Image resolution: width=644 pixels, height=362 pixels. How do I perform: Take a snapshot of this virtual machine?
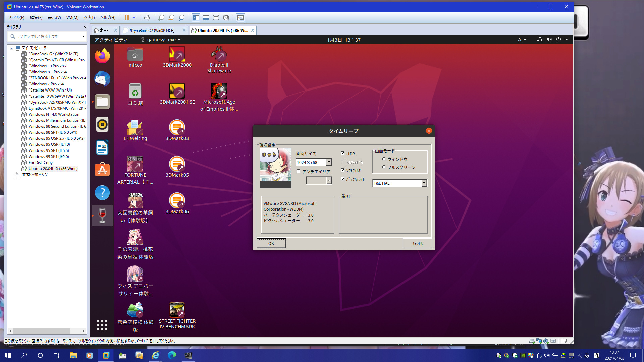(x=161, y=18)
